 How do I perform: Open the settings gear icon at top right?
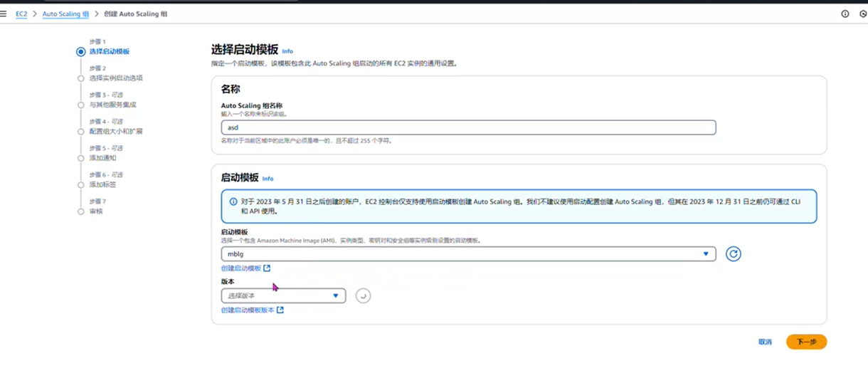point(864,14)
